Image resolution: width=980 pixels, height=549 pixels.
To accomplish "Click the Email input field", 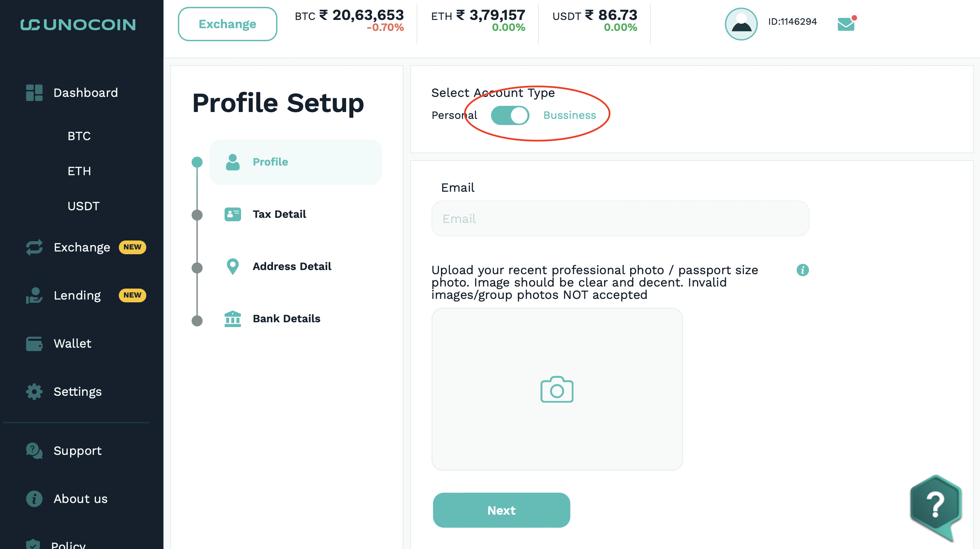I will 620,219.
